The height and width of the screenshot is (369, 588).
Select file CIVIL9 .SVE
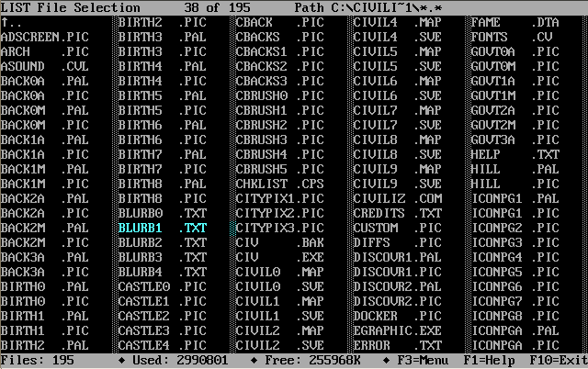click(398, 184)
